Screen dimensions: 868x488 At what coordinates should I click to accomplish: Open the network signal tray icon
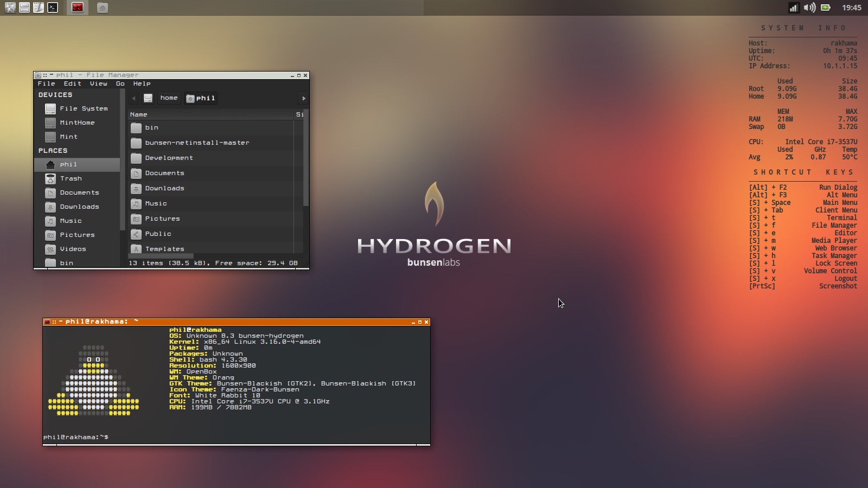coord(793,8)
